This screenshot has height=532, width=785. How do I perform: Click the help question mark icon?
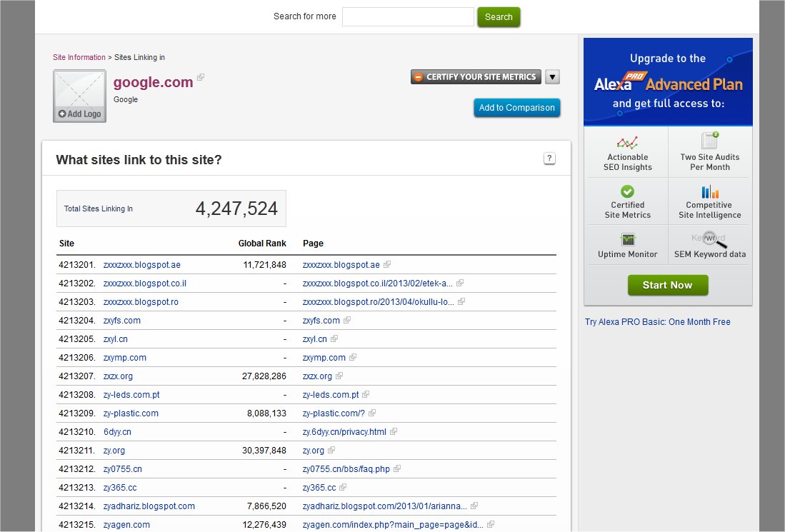pos(549,159)
